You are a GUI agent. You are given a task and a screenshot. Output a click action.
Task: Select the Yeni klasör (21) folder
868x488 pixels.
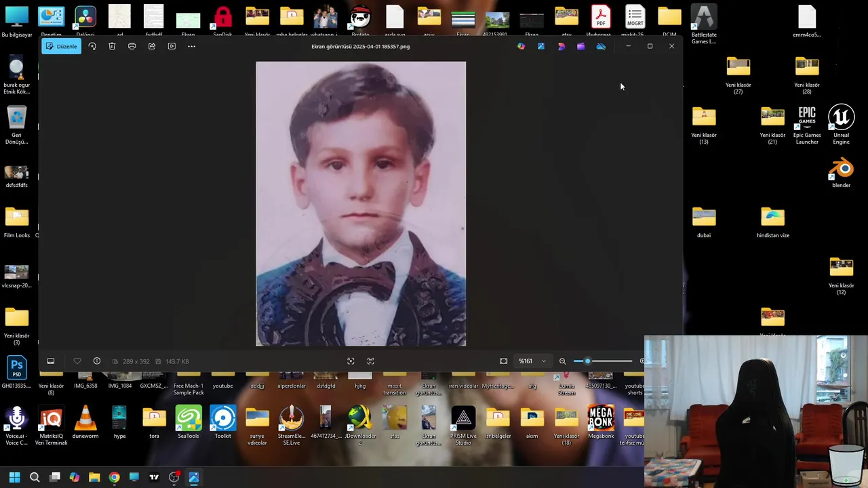(x=772, y=124)
